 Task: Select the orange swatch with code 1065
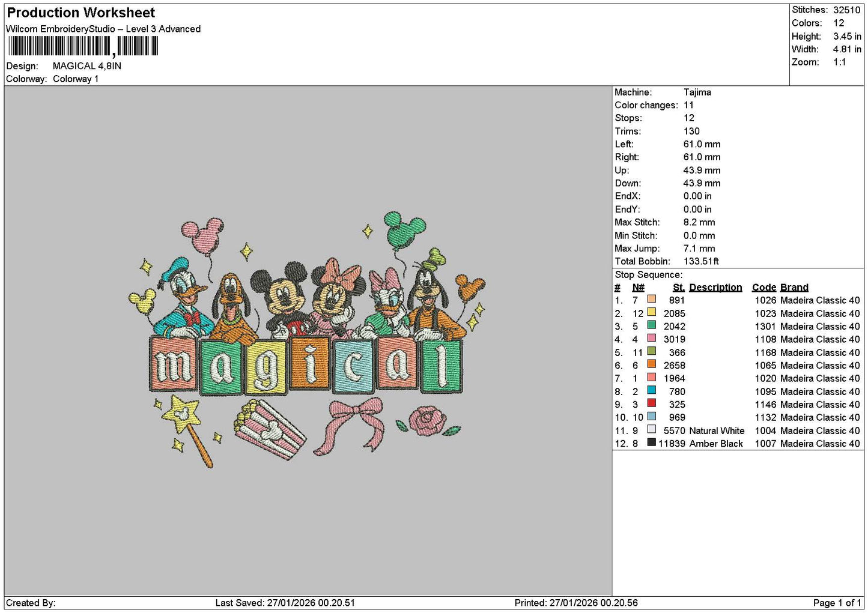[x=652, y=364]
